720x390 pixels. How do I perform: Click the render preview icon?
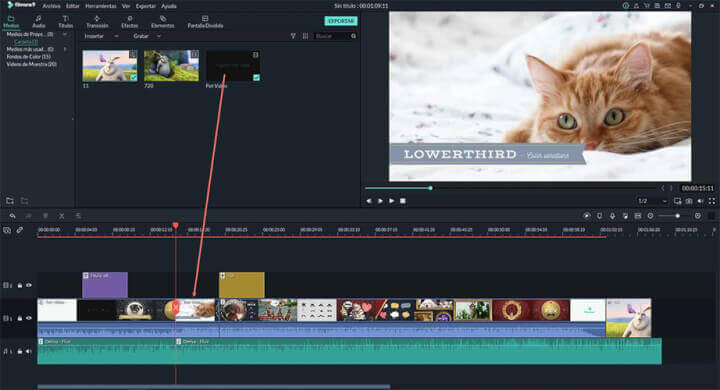586,215
